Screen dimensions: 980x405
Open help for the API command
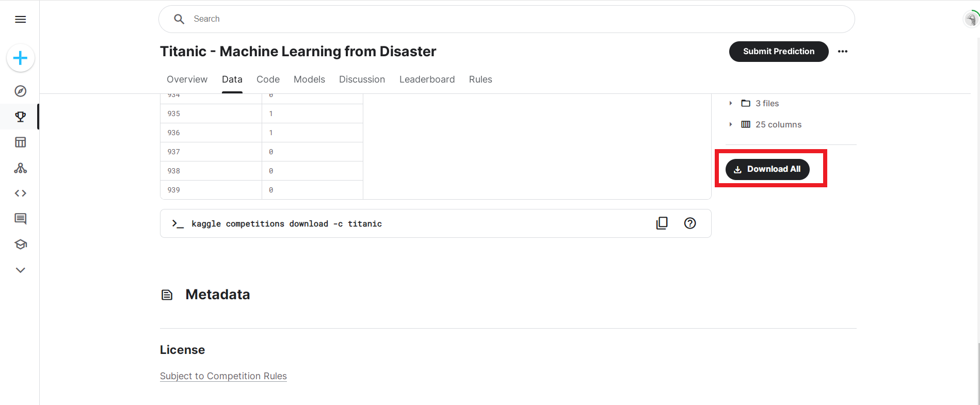pyautogui.click(x=690, y=223)
